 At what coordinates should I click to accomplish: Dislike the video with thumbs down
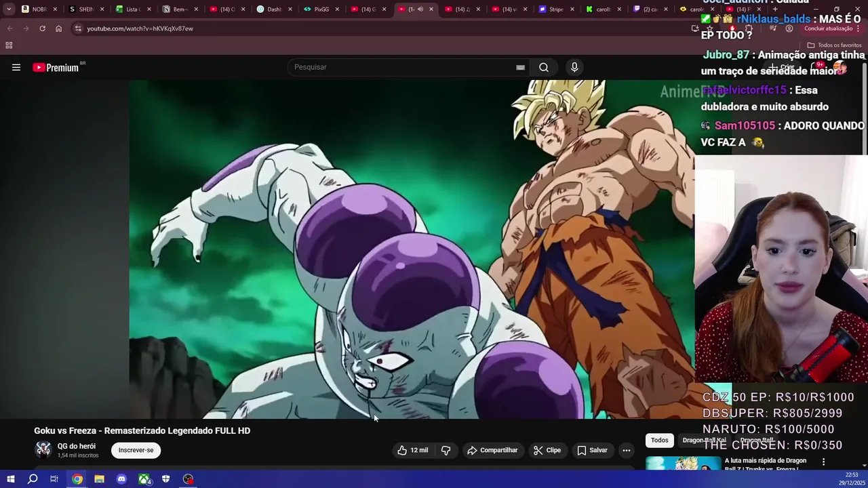[x=446, y=450]
